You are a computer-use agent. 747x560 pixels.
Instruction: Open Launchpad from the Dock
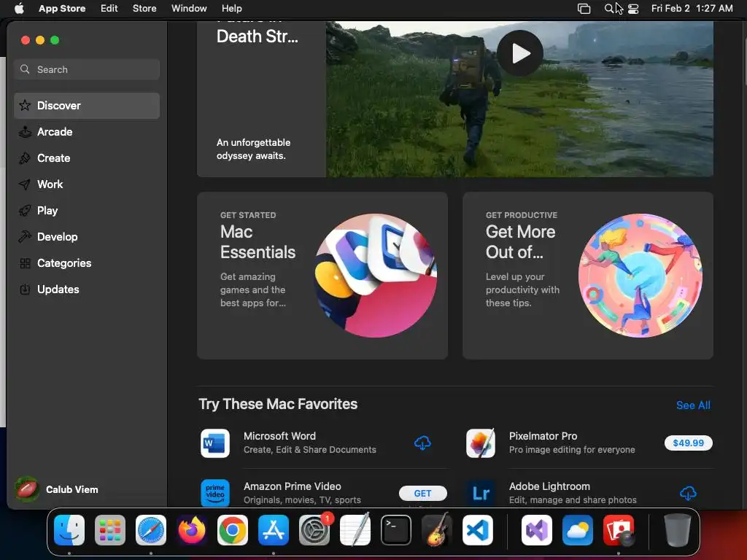[x=110, y=530]
